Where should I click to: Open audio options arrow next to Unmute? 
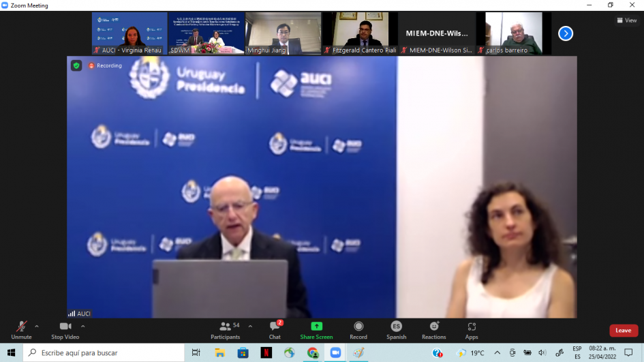pyautogui.click(x=37, y=327)
